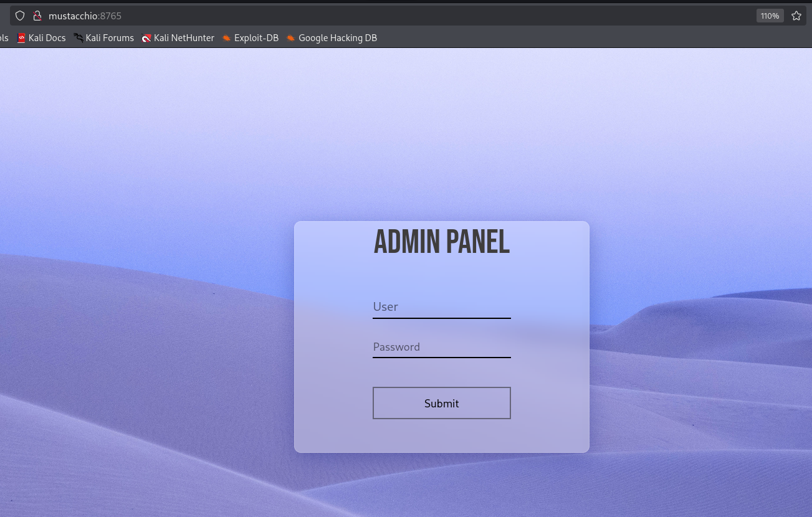Click the tracking protection shield icon
This screenshot has width=812, height=517.
pyautogui.click(x=19, y=16)
